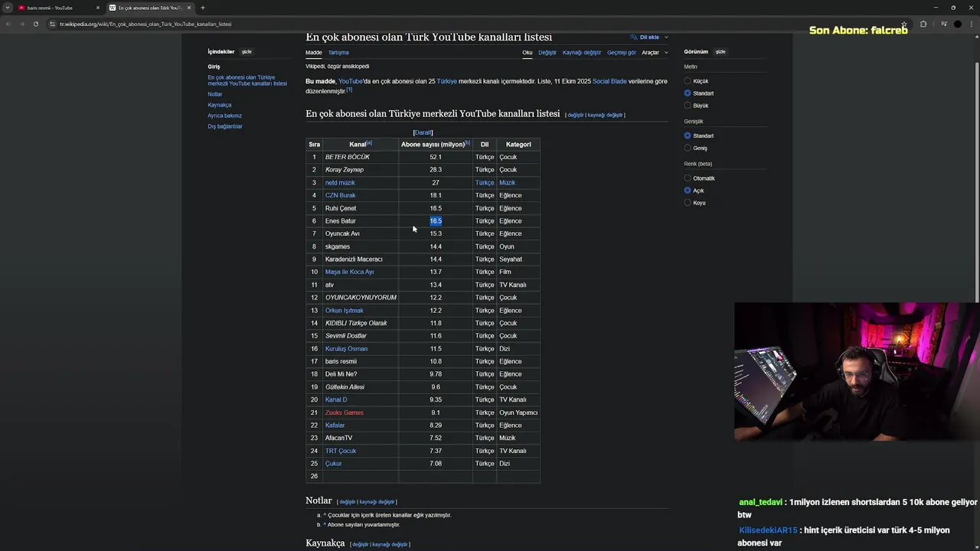Open the TRT Çocuk link

coord(341,451)
